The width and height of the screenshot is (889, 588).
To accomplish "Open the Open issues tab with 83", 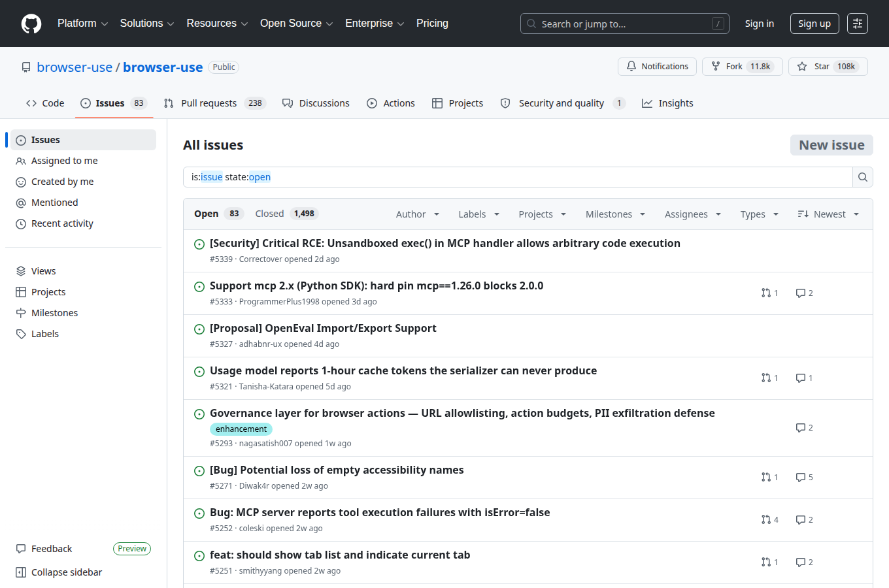I will 218,214.
